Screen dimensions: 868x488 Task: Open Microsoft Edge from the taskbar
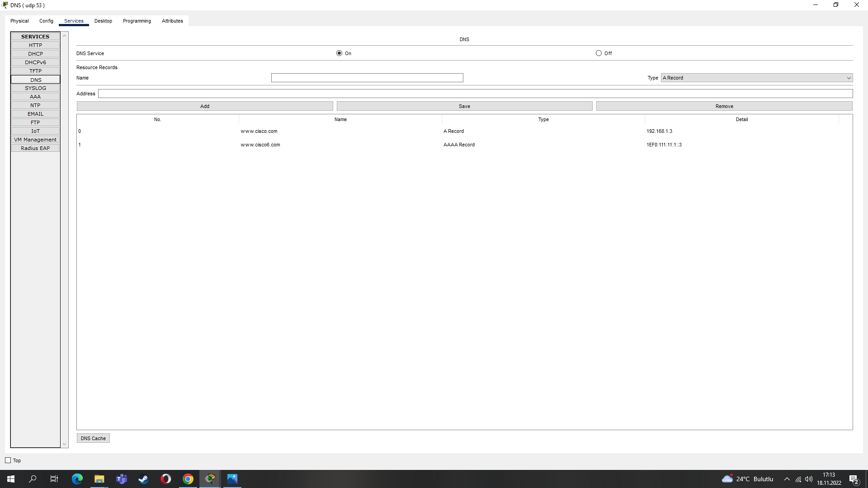coord(77,479)
